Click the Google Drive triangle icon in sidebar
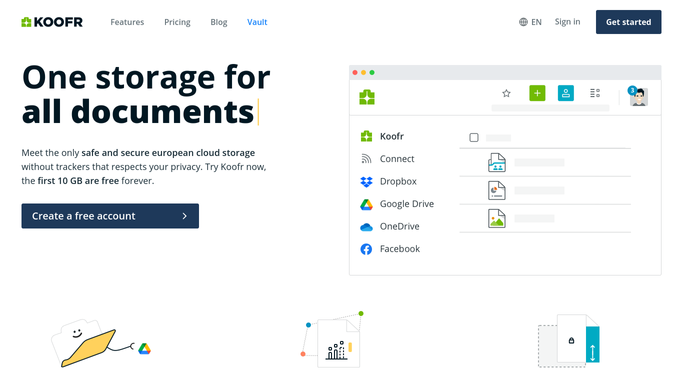Viewport: 683px width, 384px height. [x=366, y=204]
